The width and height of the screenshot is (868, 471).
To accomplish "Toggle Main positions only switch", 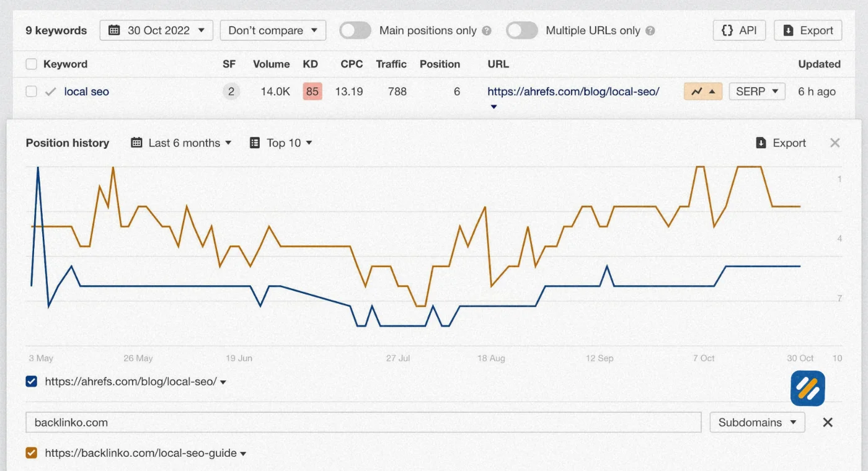I will [x=355, y=30].
